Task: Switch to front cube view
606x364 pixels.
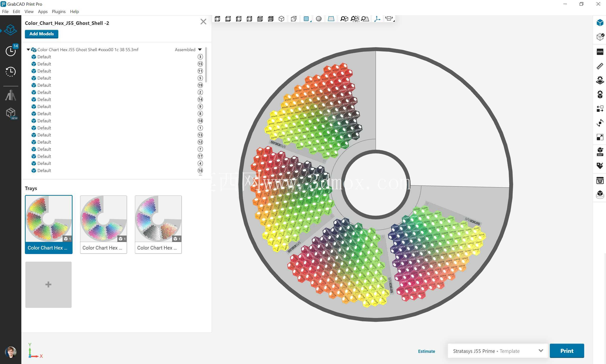Action: [x=217, y=19]
